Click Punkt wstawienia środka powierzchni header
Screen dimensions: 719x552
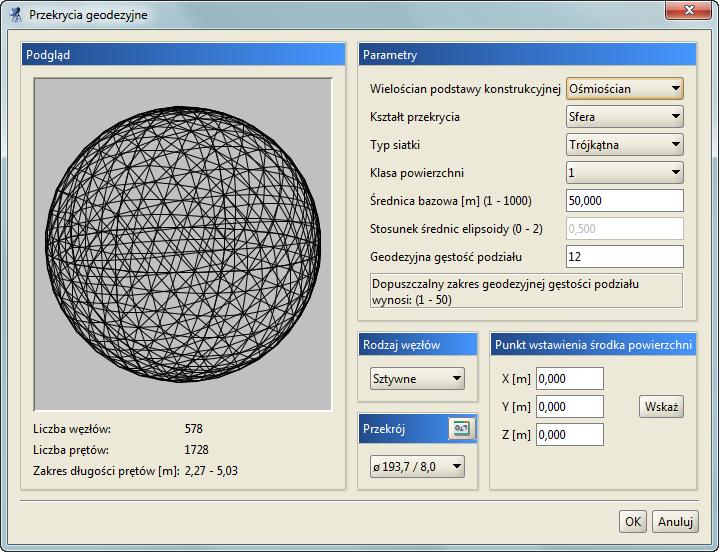[x=593, y=345]
